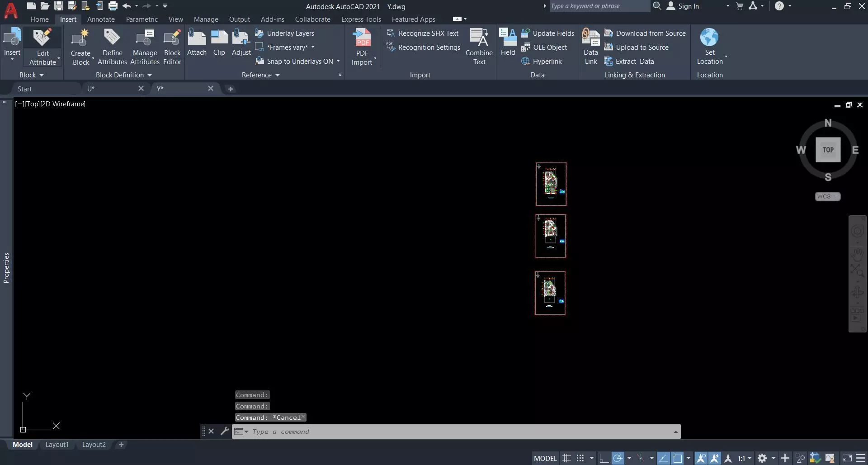
Task: Open Recognition Settings
Action: [423, 47]
